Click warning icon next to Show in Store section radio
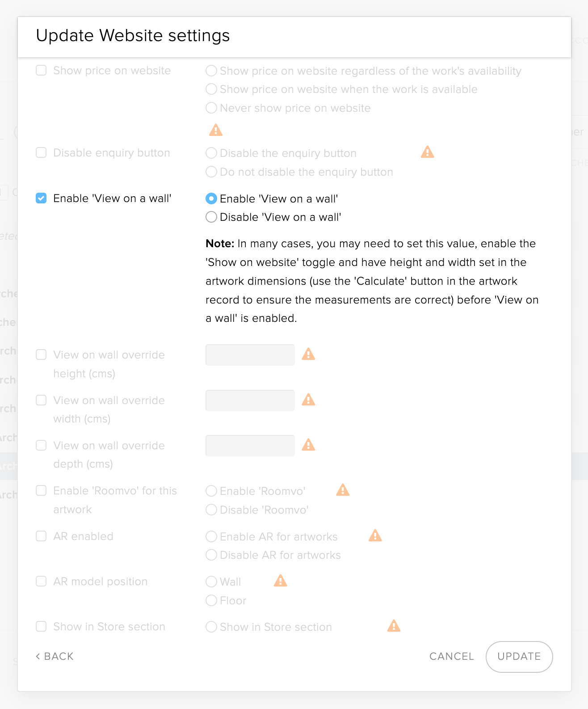 point(394,626)
